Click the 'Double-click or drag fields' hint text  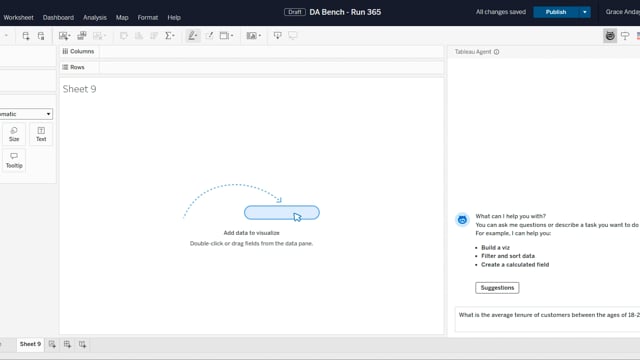pyautogui.click(x=251, y=243)
